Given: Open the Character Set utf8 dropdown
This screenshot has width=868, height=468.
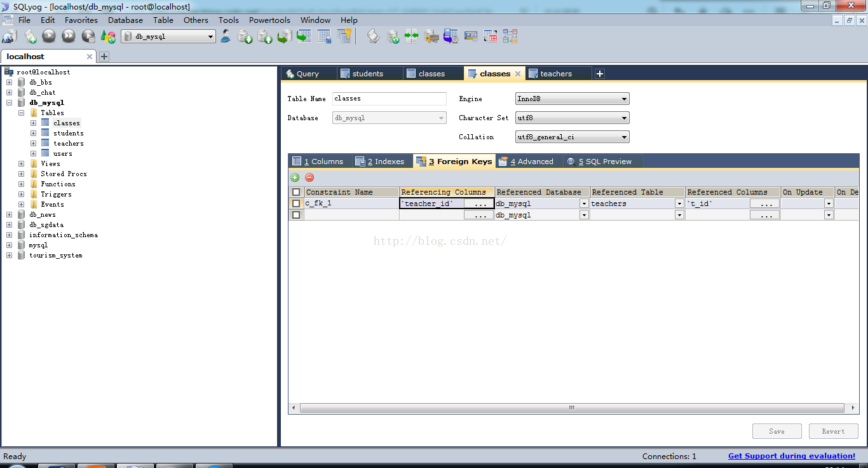Looking at the screenshot, I should [572, 118].
